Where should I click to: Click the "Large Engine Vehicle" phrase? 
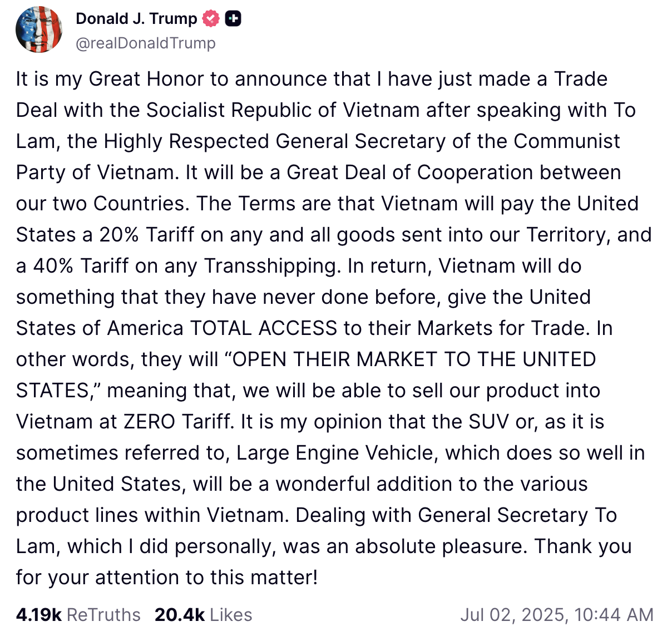pyautogui.click(x=335, y=453)
